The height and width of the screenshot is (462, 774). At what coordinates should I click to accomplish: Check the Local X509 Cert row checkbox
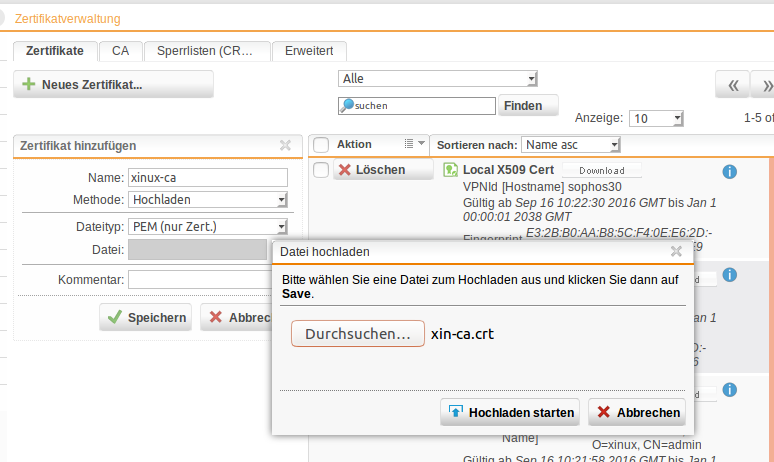pyautogui.click(x=321, y=170)
